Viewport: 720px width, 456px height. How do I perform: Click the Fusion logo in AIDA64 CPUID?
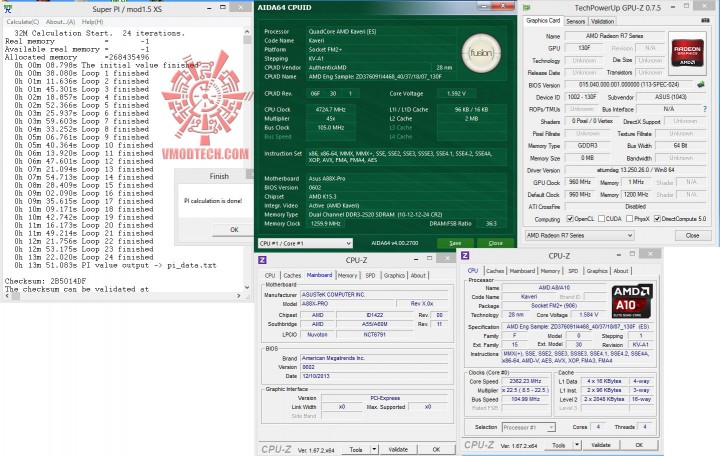[x=481, y=53]
